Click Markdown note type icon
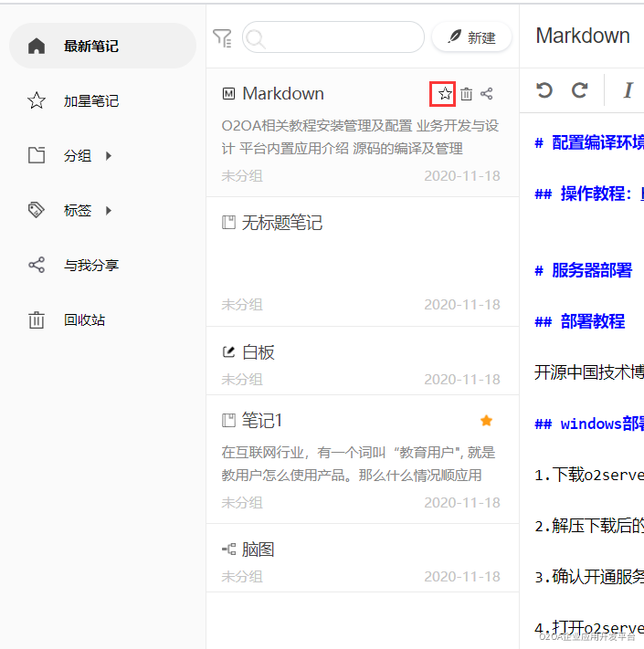This screenshot has width=644, height=649. [x=228, y=93]
